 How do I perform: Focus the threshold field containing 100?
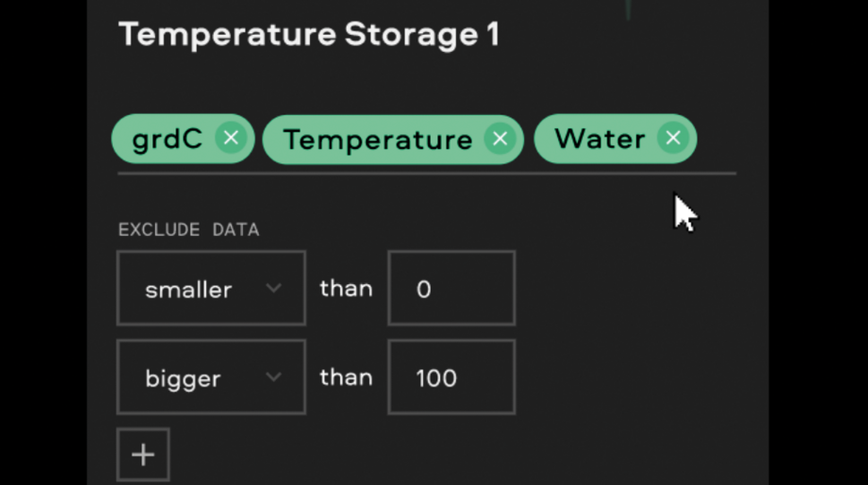point(451,377)
